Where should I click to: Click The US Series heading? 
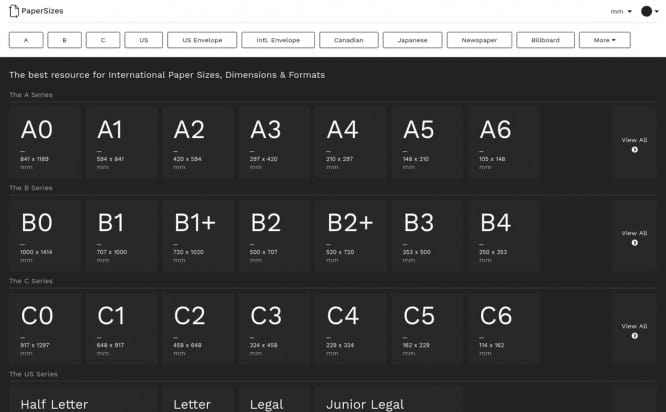[x=34, y=374]
